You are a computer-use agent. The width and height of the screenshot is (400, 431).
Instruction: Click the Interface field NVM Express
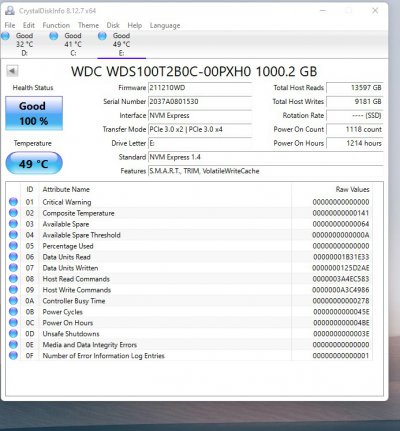pyautogui.click(x=200, y=116)
